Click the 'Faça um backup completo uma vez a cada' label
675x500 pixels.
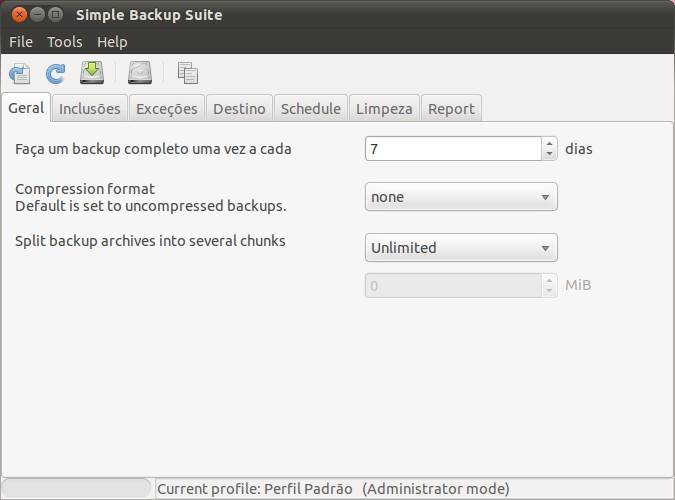click(153, 149)
